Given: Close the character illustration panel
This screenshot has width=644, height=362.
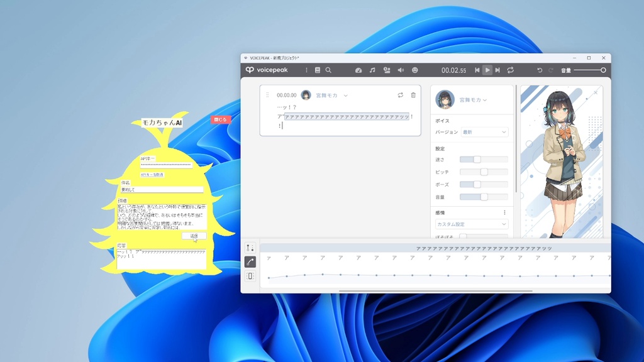Looking at the screenshot, I should [x=596, y=93].
